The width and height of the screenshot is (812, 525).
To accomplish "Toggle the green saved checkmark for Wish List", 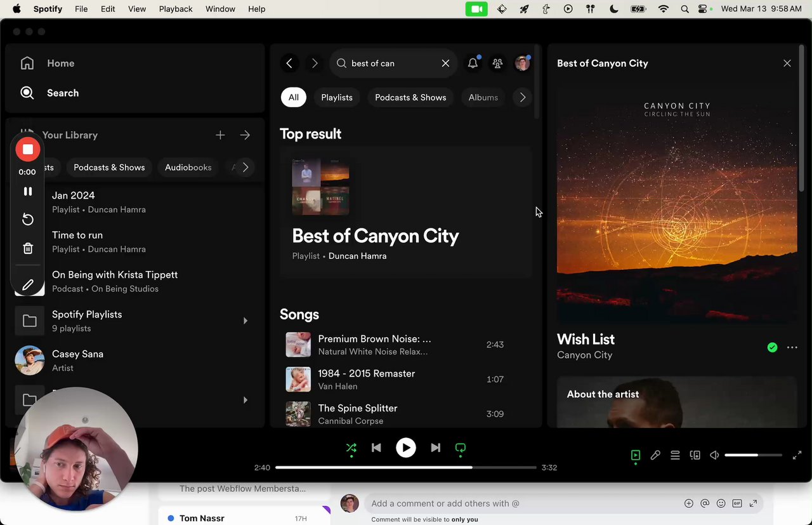I will coord(772,347).
